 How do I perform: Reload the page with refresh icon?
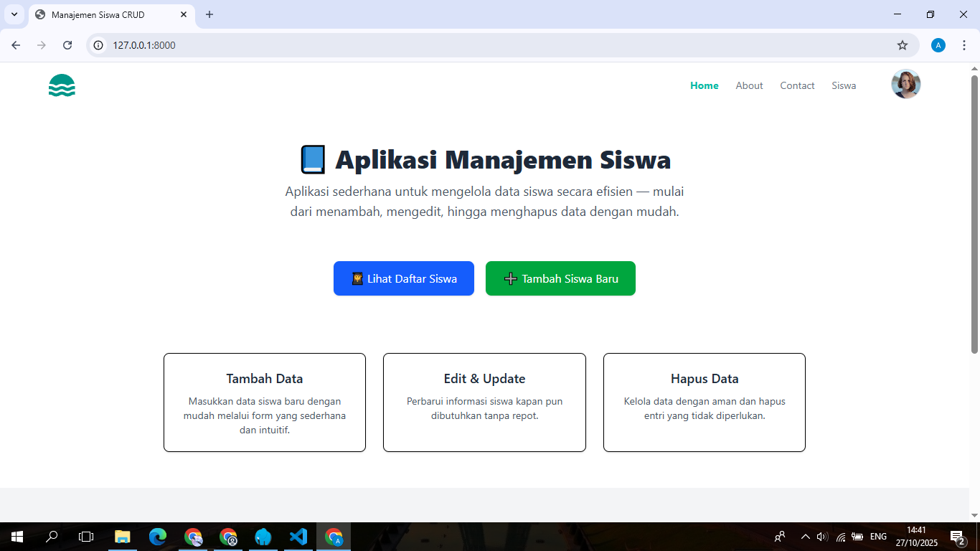click(x=67, y=45)
